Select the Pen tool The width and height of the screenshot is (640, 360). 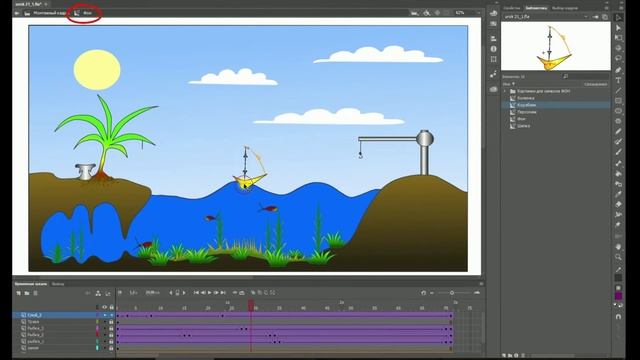(618, 70)
